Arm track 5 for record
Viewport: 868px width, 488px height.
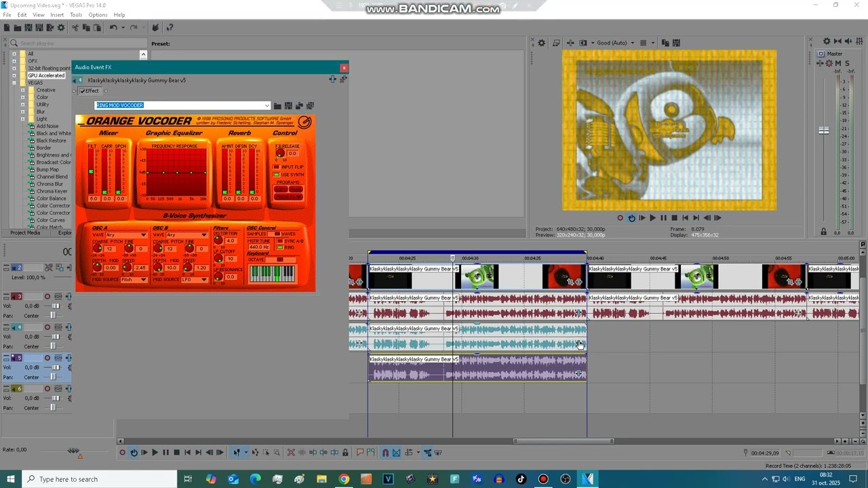coord(47,358)
